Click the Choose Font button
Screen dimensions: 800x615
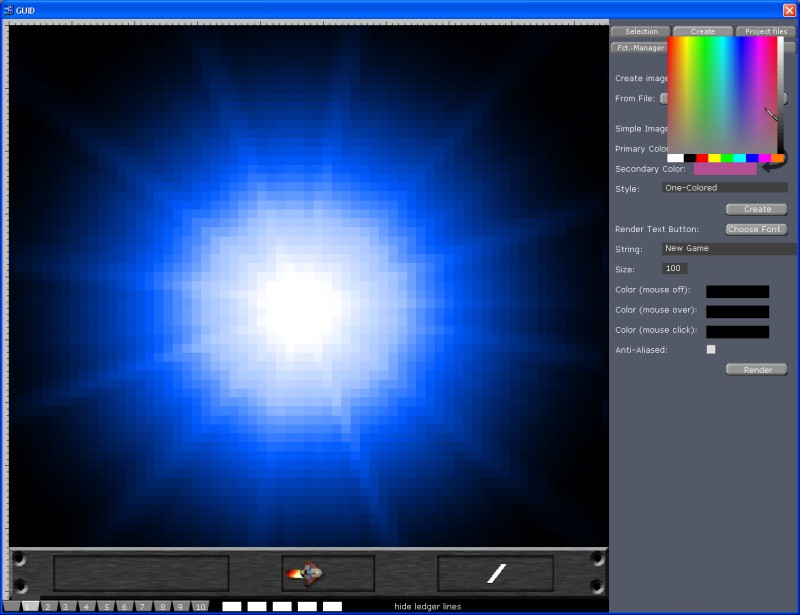tap(757, 229)
